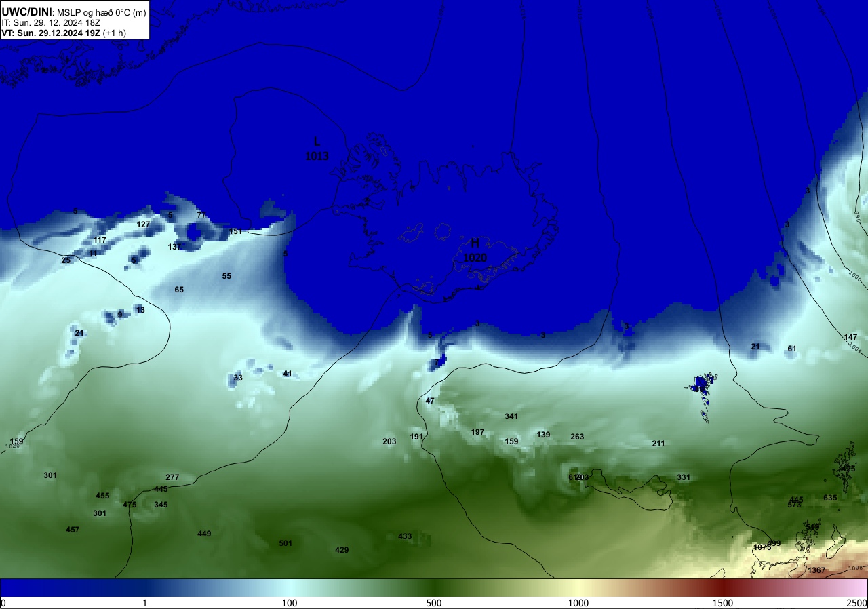The width and height of the screenshot is (868, 609).
Task: Select the '263' height value
Action: (x=577, y=437)
